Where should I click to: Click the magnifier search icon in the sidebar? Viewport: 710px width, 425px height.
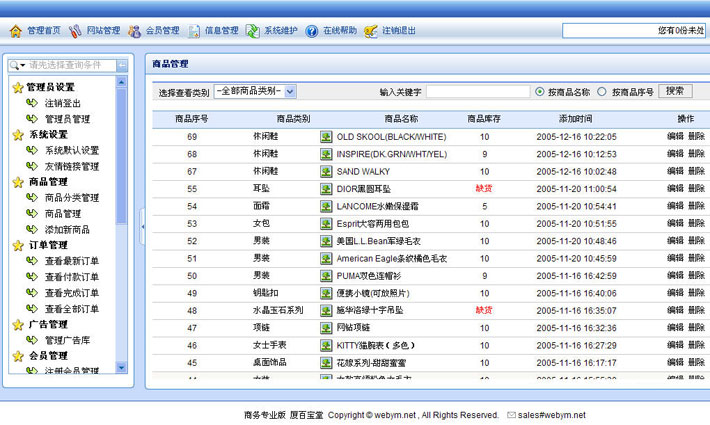click(x=14, y=66)
